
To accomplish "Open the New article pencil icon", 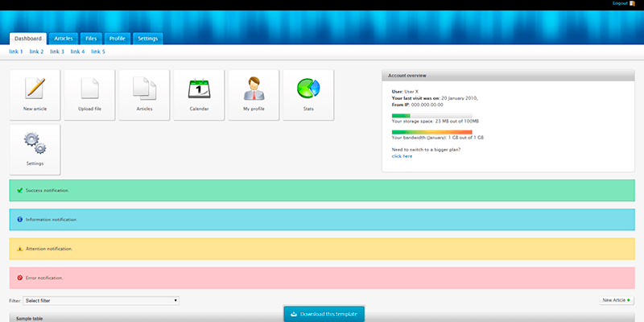I will coord(35,88).
